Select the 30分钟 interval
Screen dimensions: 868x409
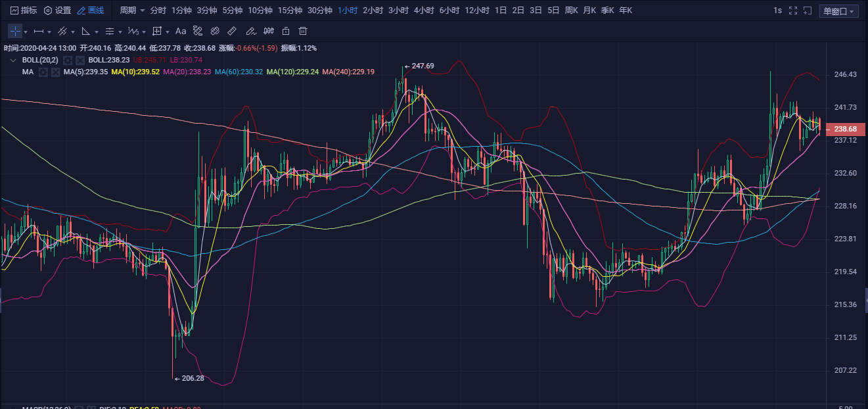point(320,11)
